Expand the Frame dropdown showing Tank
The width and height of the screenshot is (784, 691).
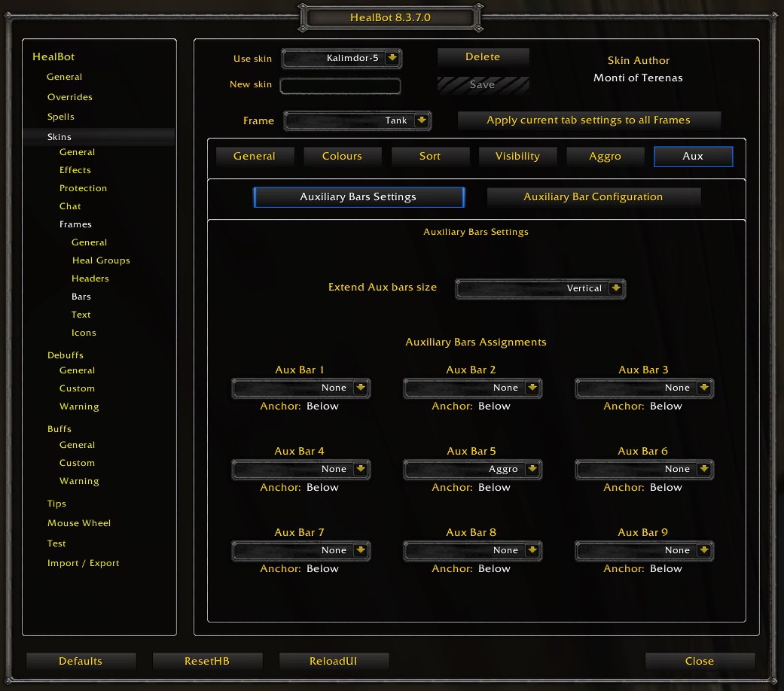coord(422,120)
